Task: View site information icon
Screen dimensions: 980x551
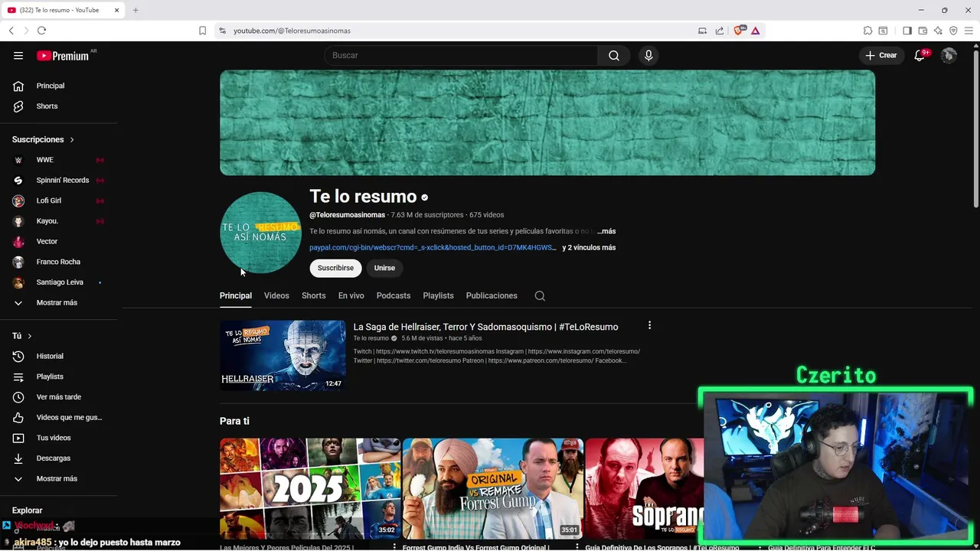Action: (x=222, y=31)
